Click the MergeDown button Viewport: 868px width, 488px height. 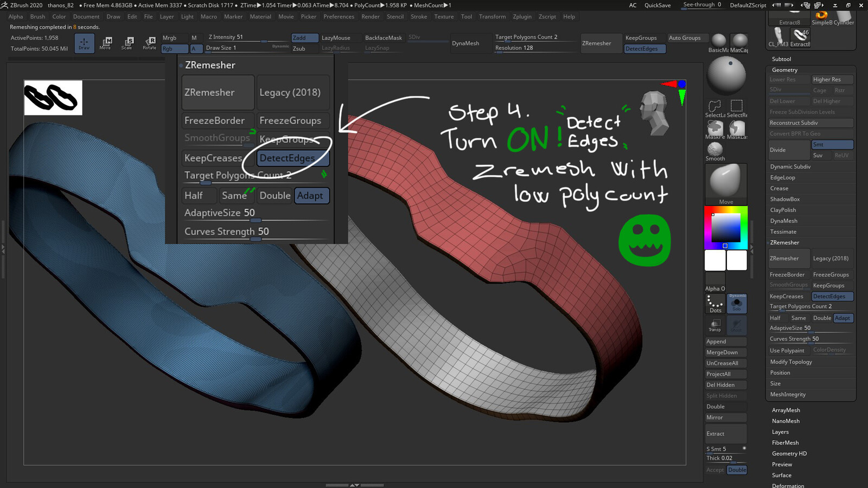point(726,352)
